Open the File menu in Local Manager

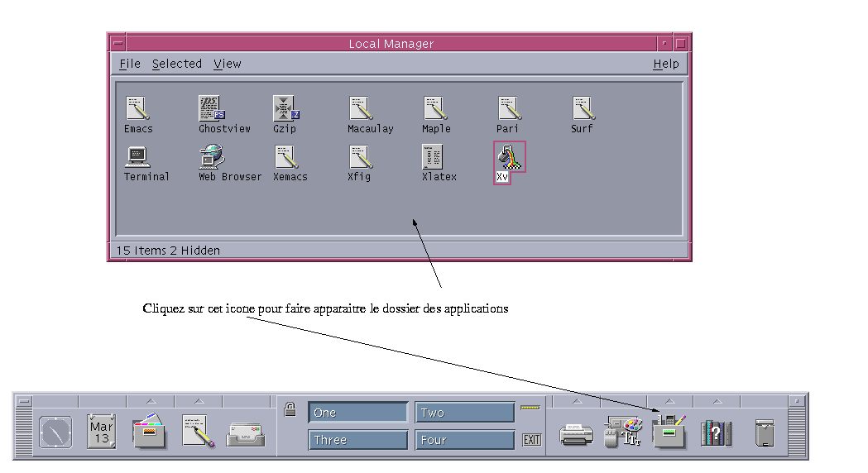pyautogui.click(x=130, y=64)
